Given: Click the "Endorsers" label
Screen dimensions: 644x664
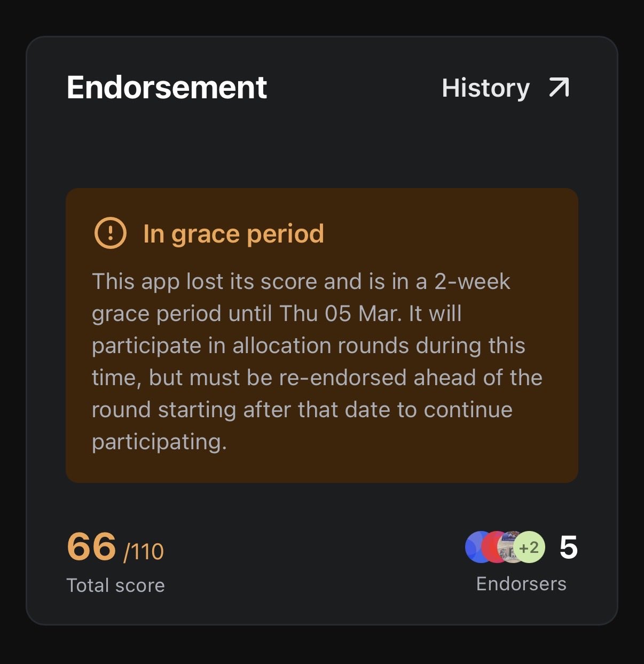Looking at the screenshot, I should [521, 584].
